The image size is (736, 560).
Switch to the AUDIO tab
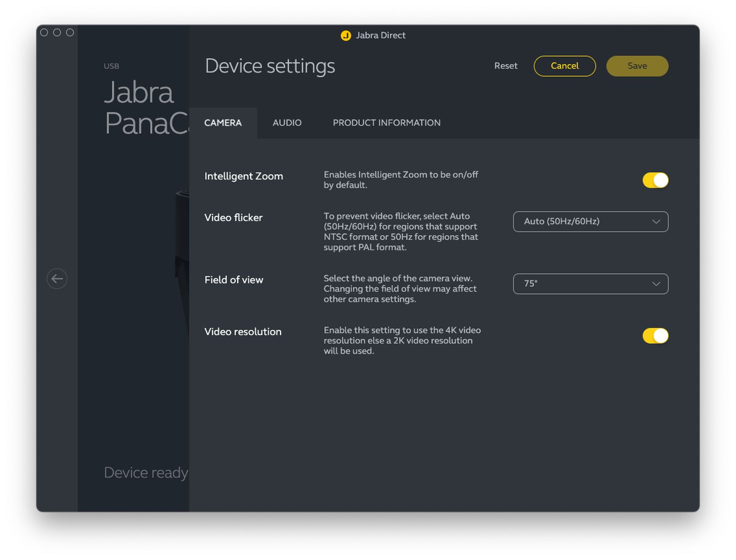click(287, 123)
